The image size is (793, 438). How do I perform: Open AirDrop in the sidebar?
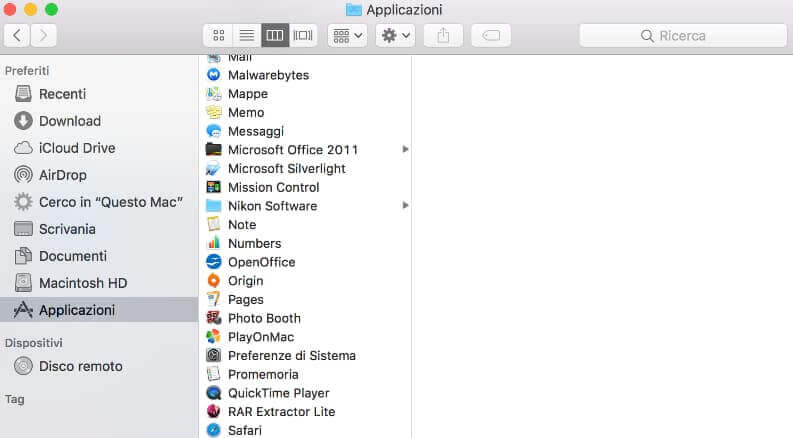pos(99,175)
